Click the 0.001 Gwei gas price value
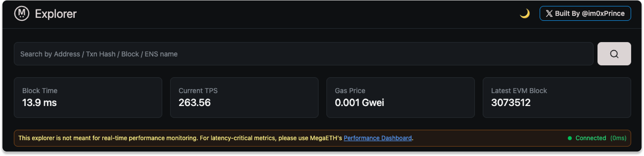 [359, 103]
